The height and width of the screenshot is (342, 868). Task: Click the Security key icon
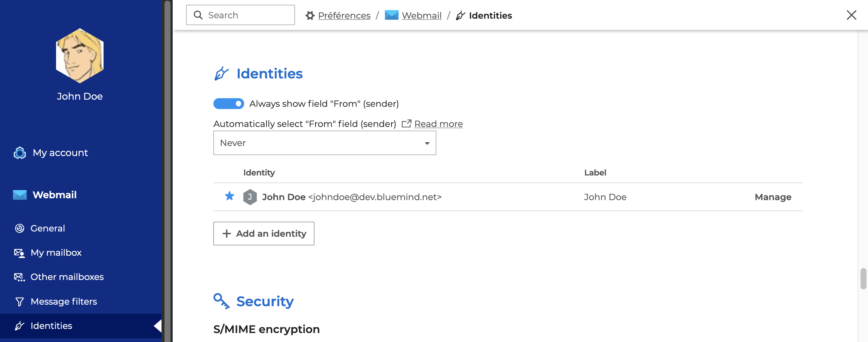tap(221, 301)
